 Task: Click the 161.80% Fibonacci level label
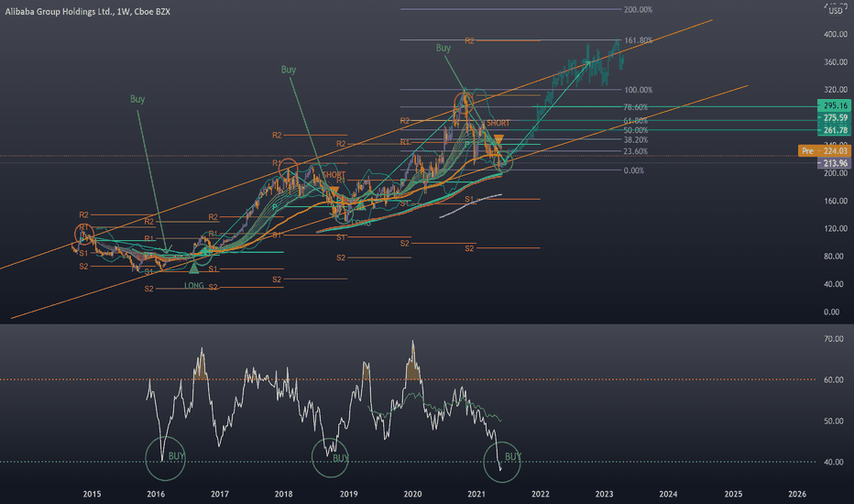[638, 40]
